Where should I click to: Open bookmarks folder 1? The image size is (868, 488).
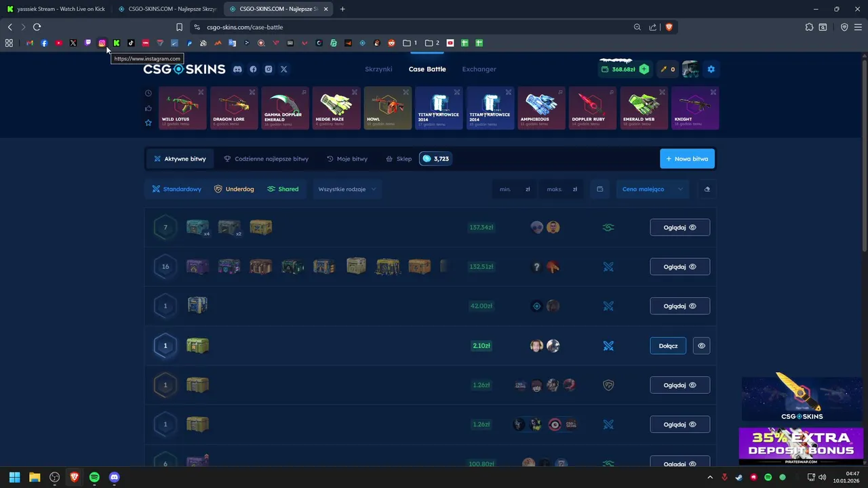pos(410,43)
